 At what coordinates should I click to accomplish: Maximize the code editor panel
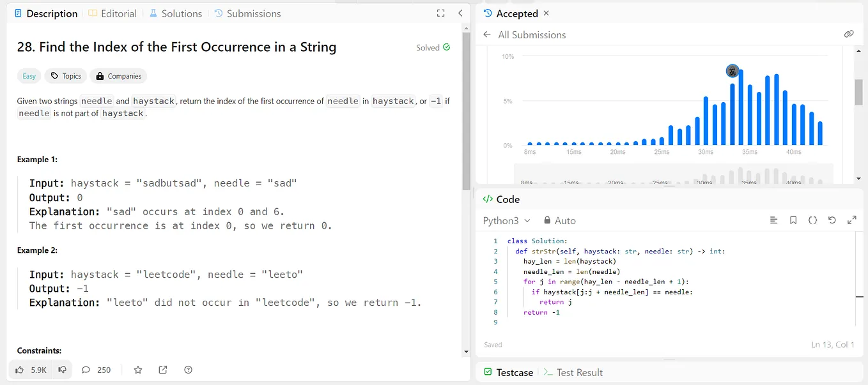pyautogui.click(x=851, y=220)
